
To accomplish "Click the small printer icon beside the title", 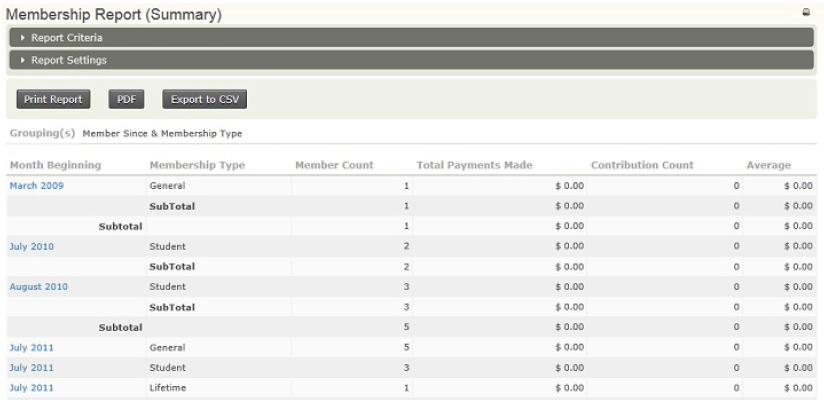I will click(x=806, y=12).
